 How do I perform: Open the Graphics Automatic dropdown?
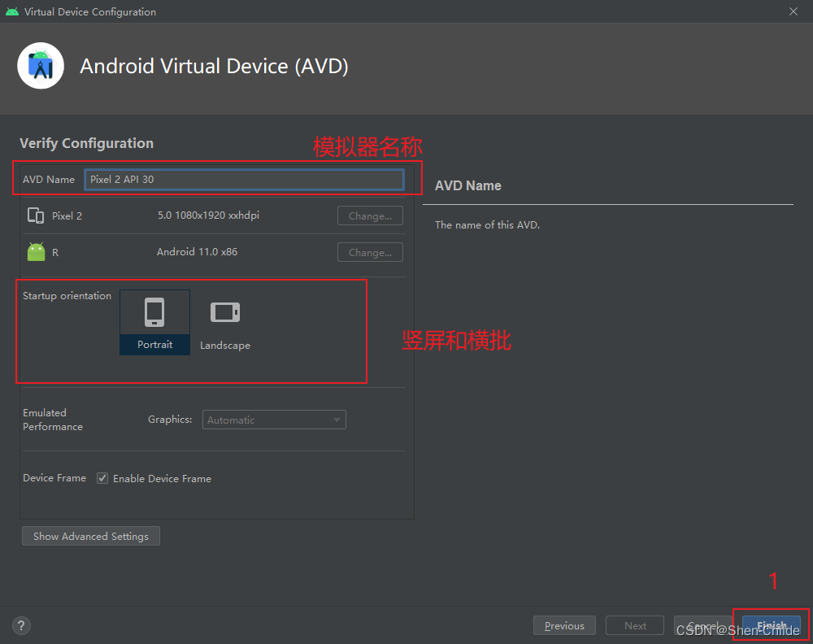pyautogui.click(x=274, y=420)
